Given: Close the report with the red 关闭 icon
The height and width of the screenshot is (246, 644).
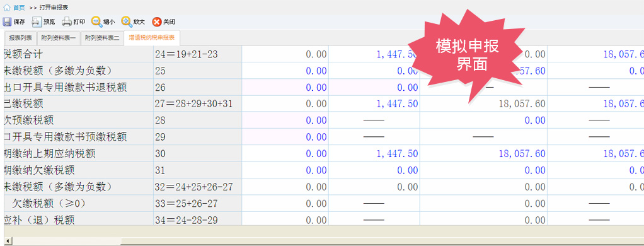Looking at the screenshot, I should point(156,22).
